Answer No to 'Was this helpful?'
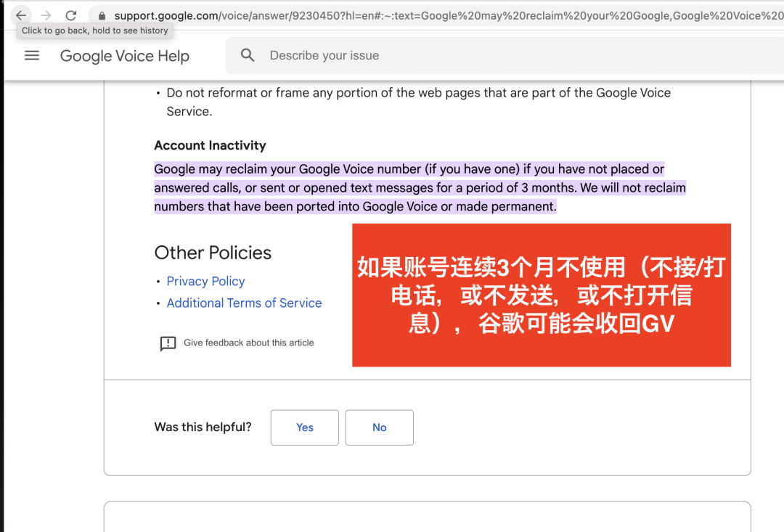The width and height of the screenshot is (784, 532). coord(380,427)
